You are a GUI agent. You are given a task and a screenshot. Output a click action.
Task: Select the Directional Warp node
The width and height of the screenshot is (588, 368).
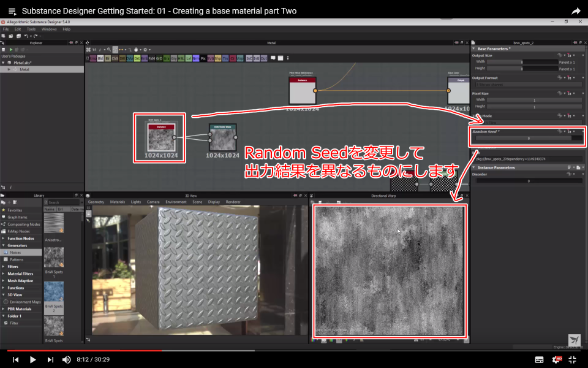coord(222,137)
